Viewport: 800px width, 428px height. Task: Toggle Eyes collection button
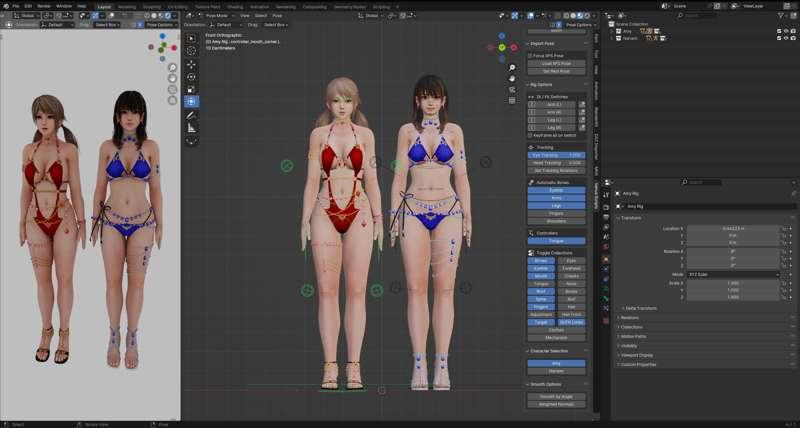571,261
